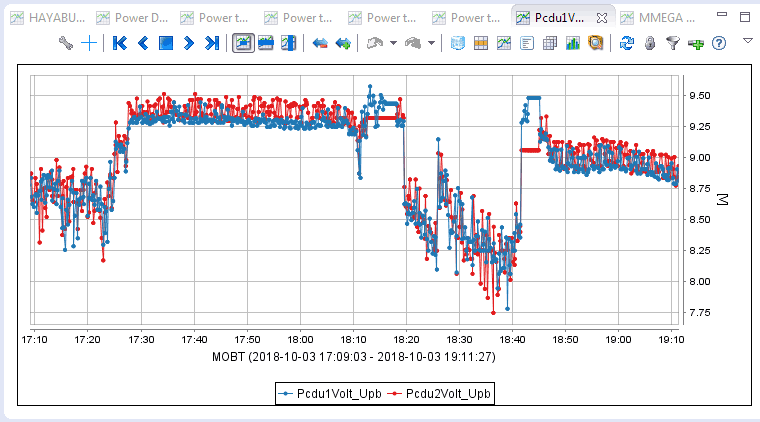Click Pcdu1Volt_Upb legend entry
760x422 pixels.
pyautogui.click(x=331, y=394)
